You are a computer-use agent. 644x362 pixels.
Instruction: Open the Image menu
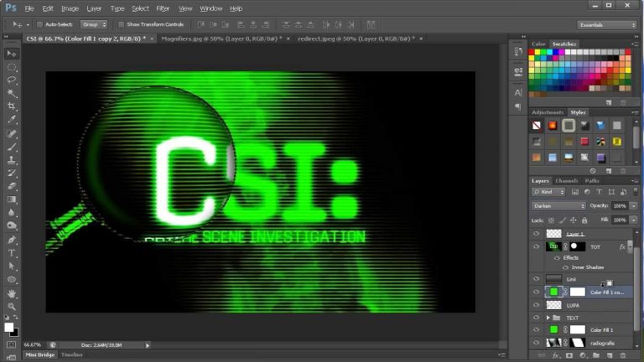(70, 8)
